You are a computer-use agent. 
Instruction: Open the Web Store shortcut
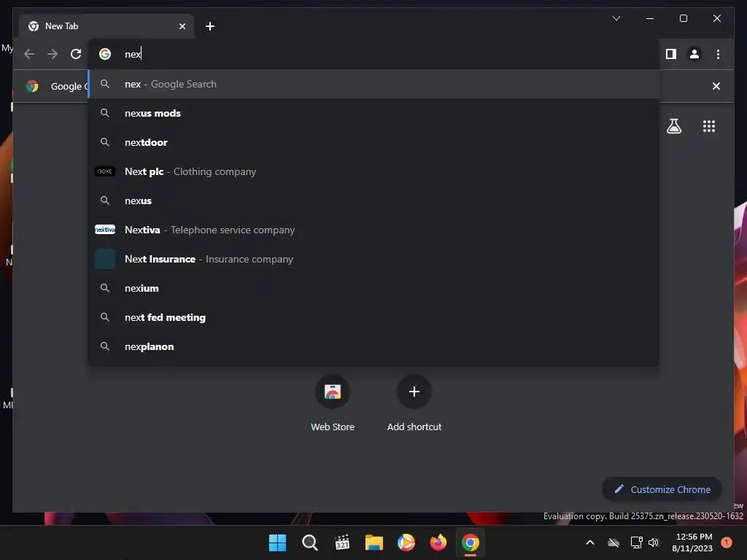coord(333,404)
